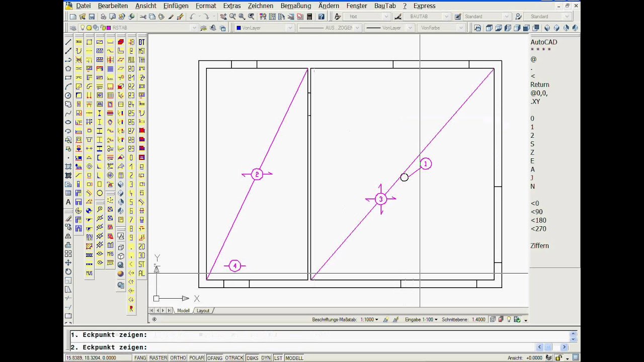This screenshot has height=362, width=644.
Task: Click the Undo arrow icon
Action: point(192,17)
